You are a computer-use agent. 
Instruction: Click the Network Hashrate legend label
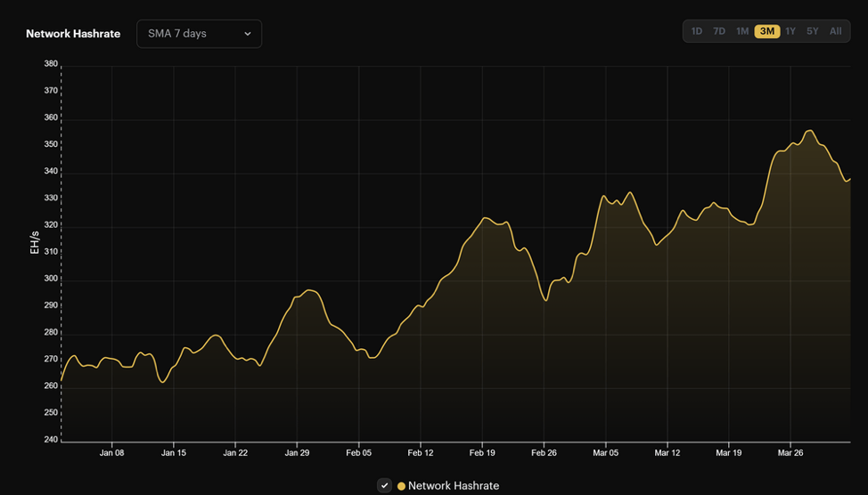coord(454,486)
